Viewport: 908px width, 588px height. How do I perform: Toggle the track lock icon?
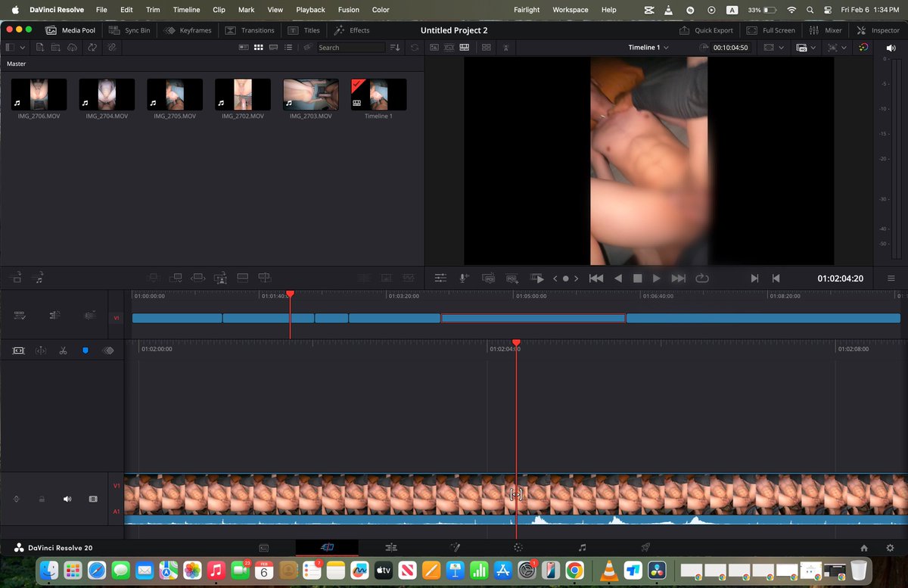pyautogui.click(x=42, y=499)
